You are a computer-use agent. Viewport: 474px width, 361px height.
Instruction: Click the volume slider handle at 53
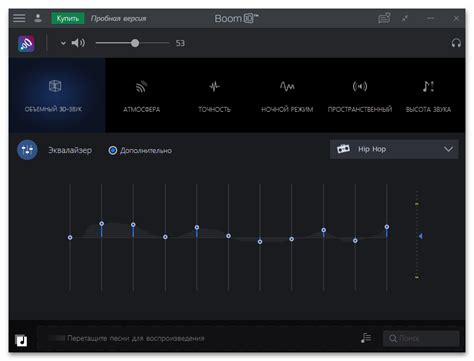(135, 43)
